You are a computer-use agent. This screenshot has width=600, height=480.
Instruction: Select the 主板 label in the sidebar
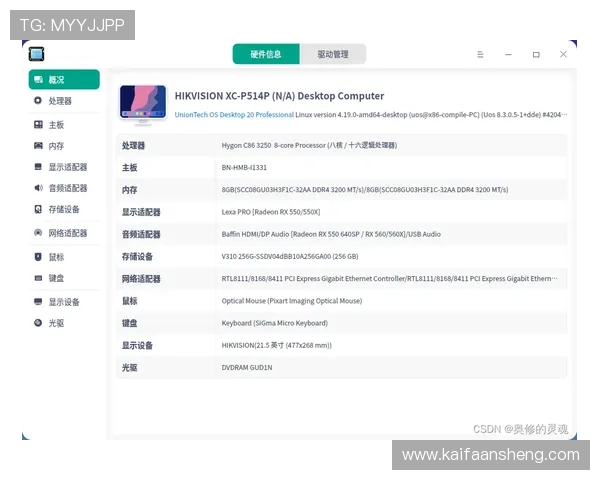coord(56,125)
